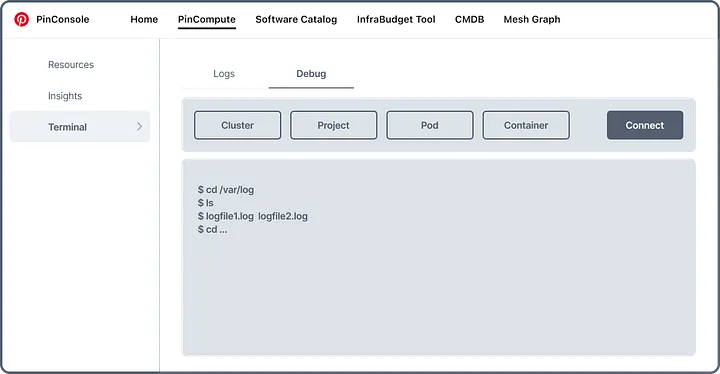Click the Pinterest logo icon
720x374 pixels.
21,19
